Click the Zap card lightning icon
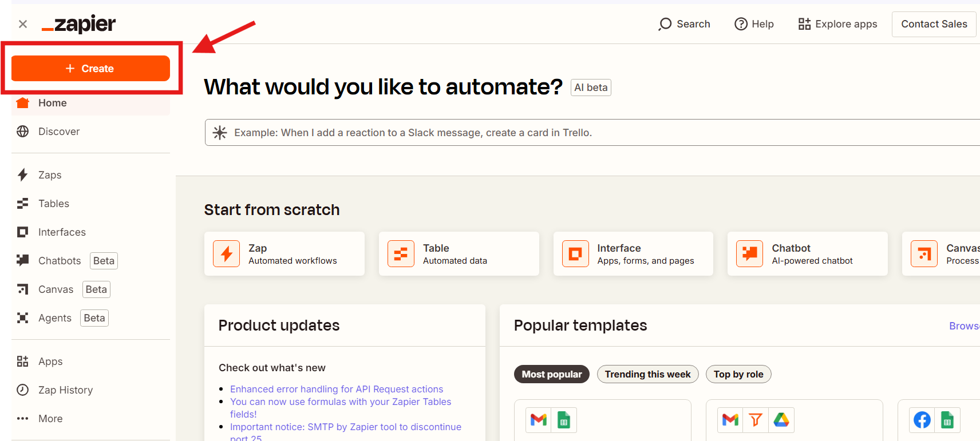980x441 pixels. [x=227, y=254]
